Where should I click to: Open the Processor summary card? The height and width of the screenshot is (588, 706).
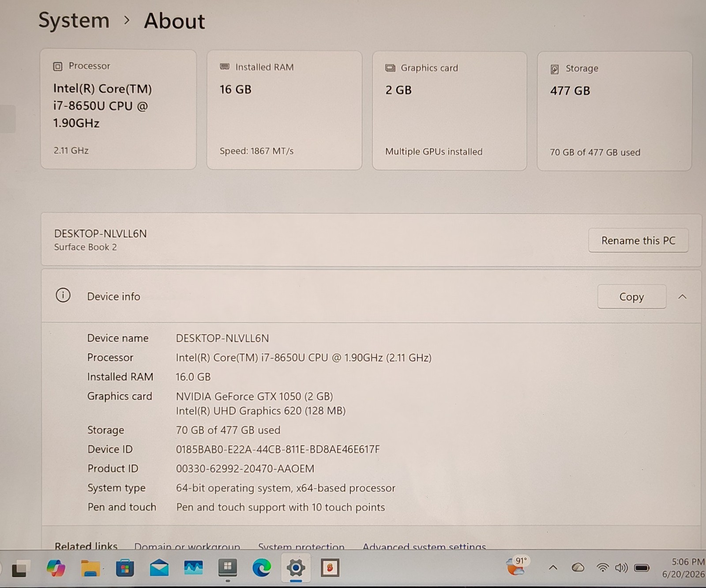click(118, 109)
